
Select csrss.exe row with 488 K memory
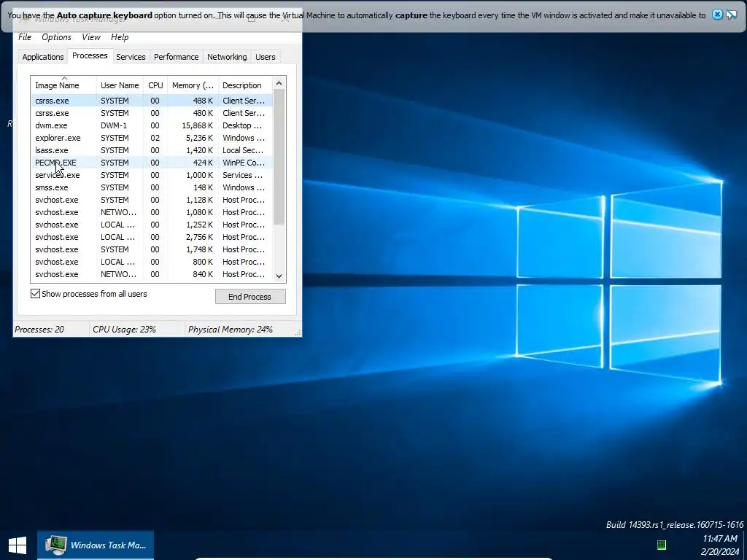pyautogui.click(x=152, y=101)
